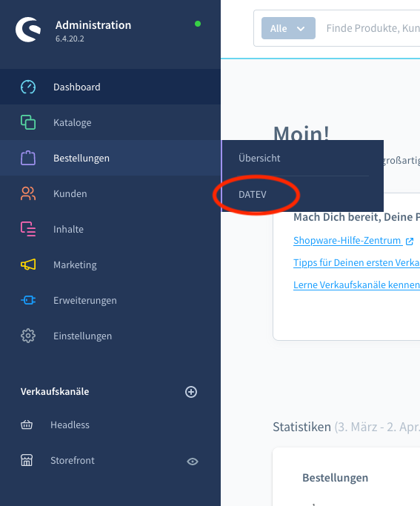Click the Shopware logo icon

pyautogui.click(x=28, y=30)
